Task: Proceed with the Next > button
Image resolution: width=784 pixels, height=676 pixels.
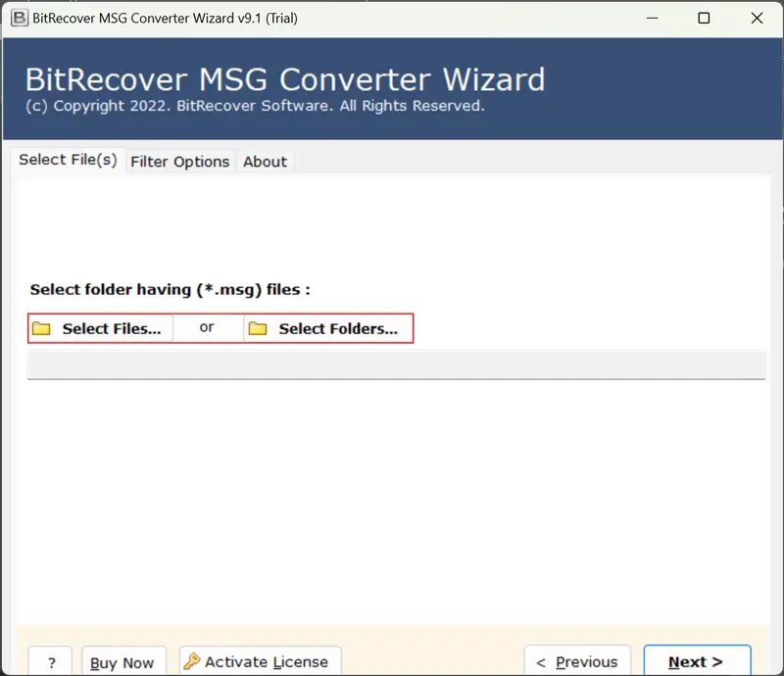Action: pyautogui.click(x=697, y=661)
